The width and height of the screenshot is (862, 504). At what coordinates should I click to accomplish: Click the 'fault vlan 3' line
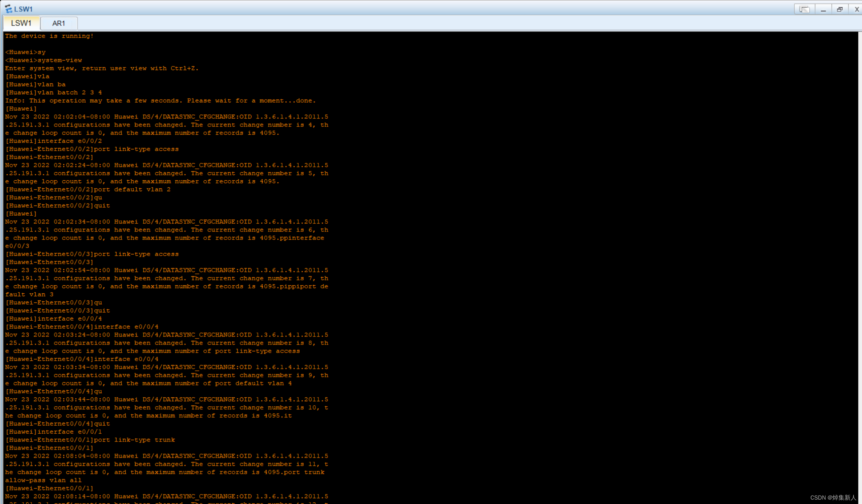[x=29, y=294]
